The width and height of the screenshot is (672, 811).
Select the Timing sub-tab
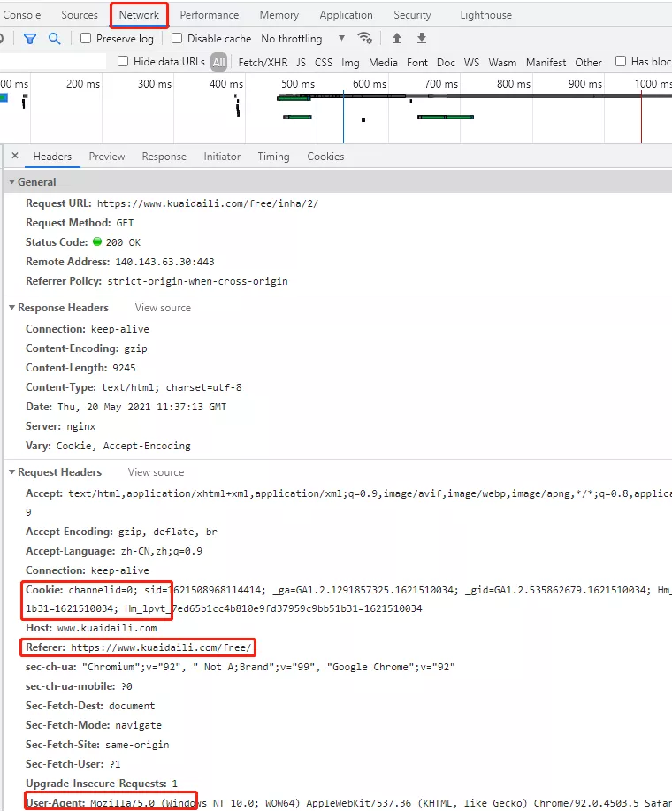[273, 157]
